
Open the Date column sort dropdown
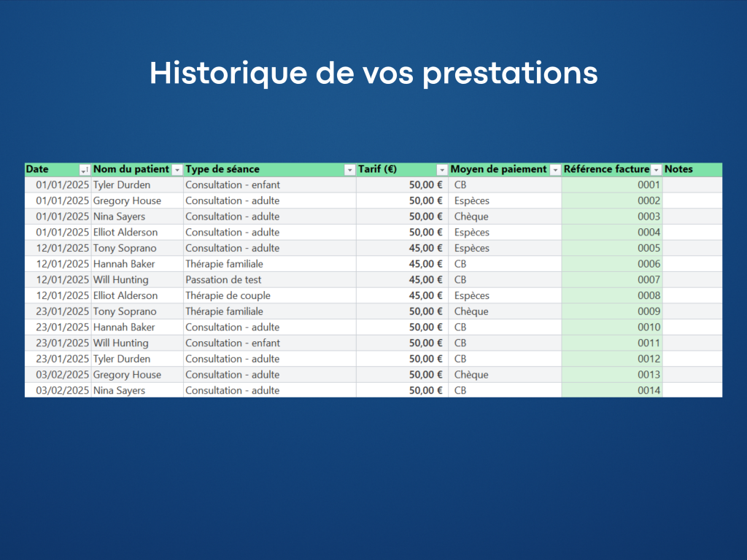coord(85,170)
